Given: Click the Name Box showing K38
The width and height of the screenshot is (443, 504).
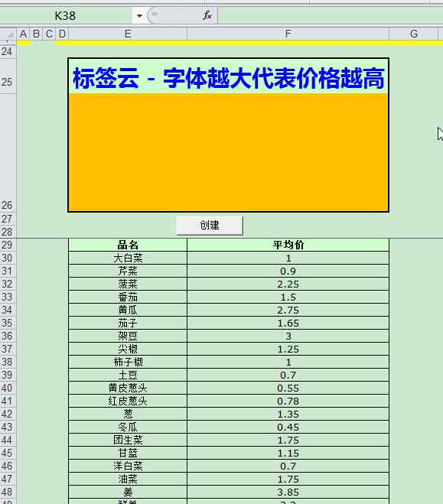Looking at the screenshot, I should pos(66,15).
